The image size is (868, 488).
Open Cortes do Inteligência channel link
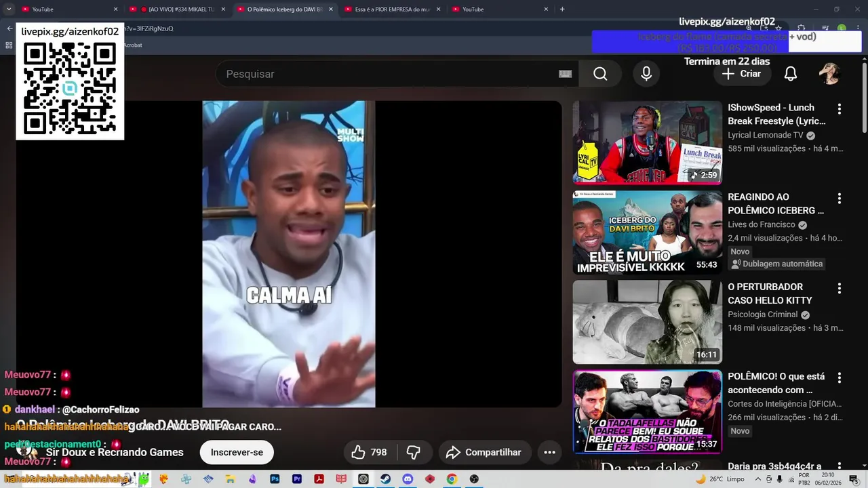(x=785, y=404)
